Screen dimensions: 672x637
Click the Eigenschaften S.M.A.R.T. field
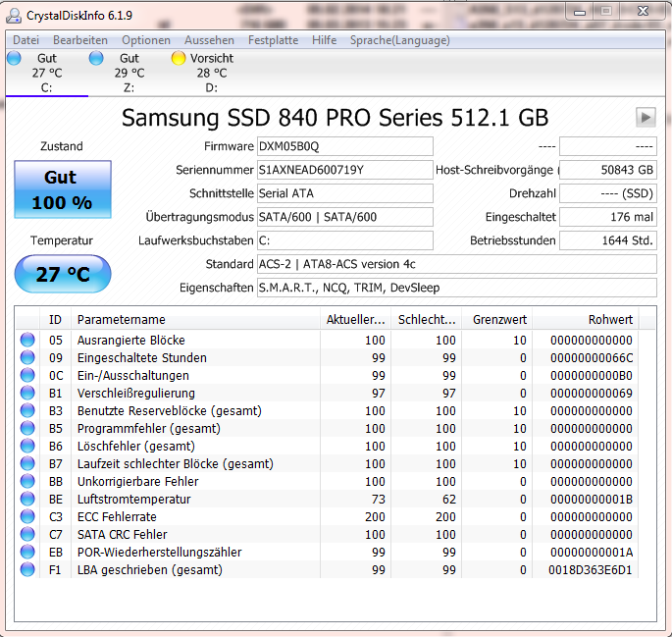457,288
